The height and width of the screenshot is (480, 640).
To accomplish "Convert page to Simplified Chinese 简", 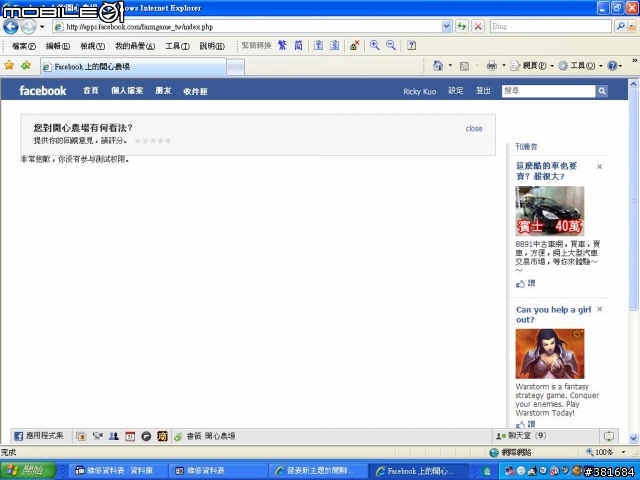I will pyautogui.click(x=298, y=45).
